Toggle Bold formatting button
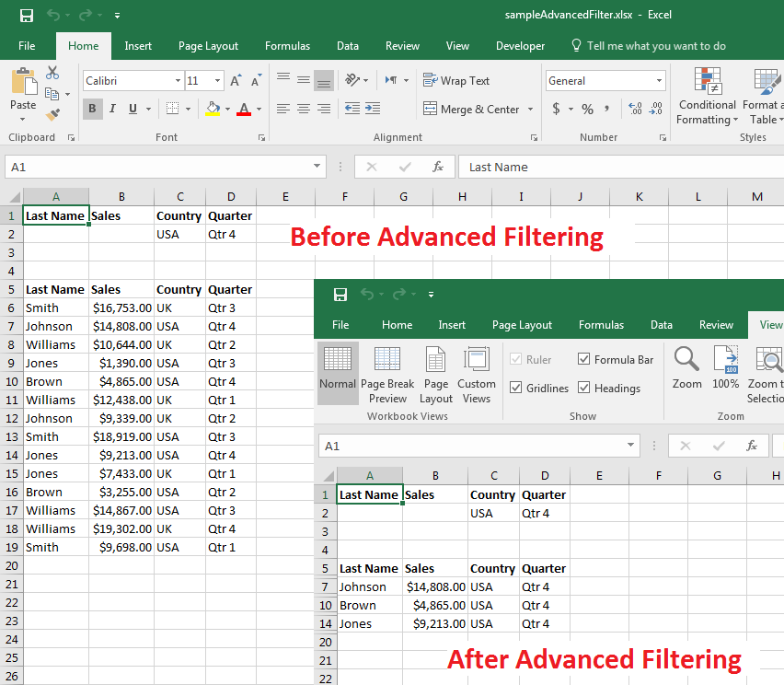The image size is (784, 685). click(92, 109)
